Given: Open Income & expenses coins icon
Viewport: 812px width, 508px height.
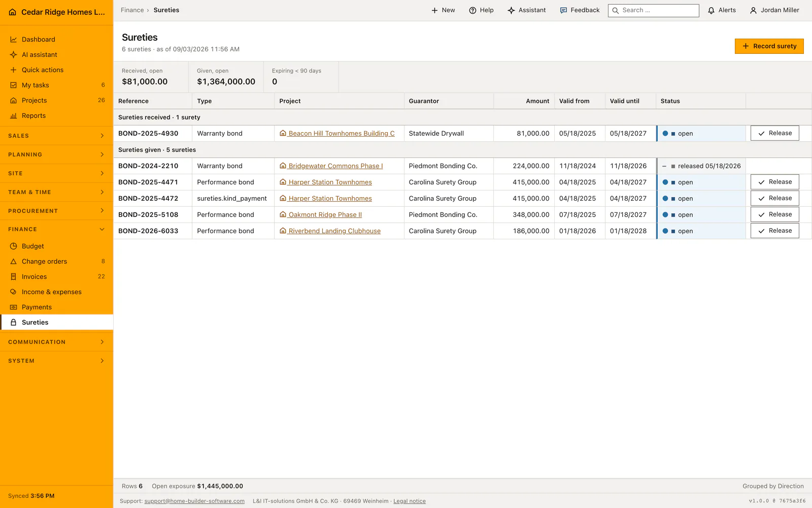Looking at the screenshot, I should tap(14, 292).
